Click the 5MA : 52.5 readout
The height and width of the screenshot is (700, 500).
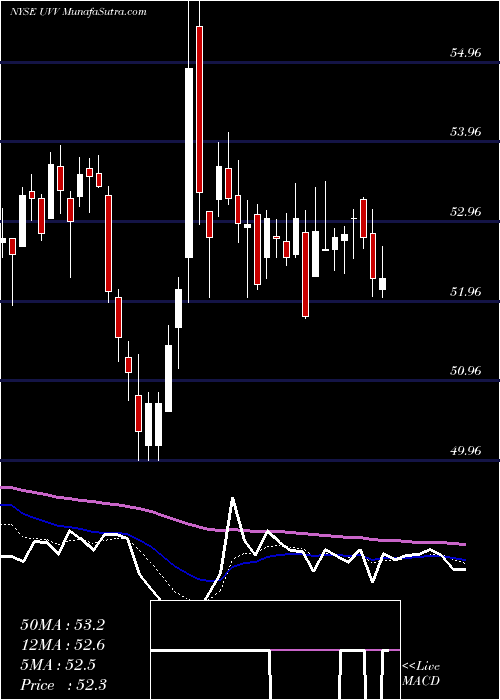(58, 665)
